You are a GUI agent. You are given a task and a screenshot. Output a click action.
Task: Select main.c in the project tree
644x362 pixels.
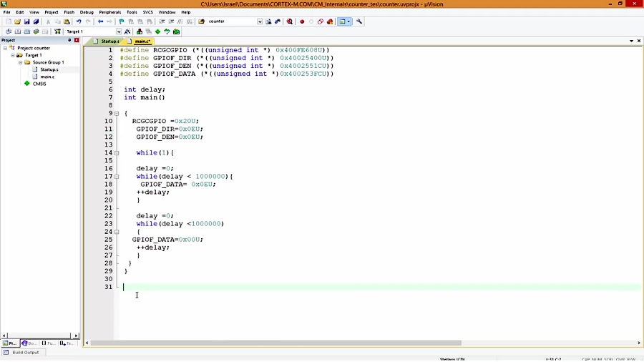pyautogui.click(x=47, y=77)
